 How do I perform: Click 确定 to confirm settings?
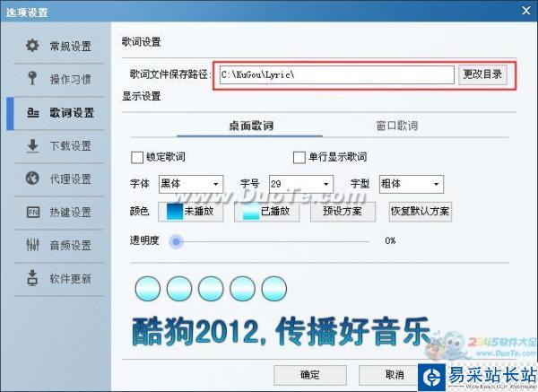pos(310,375)
